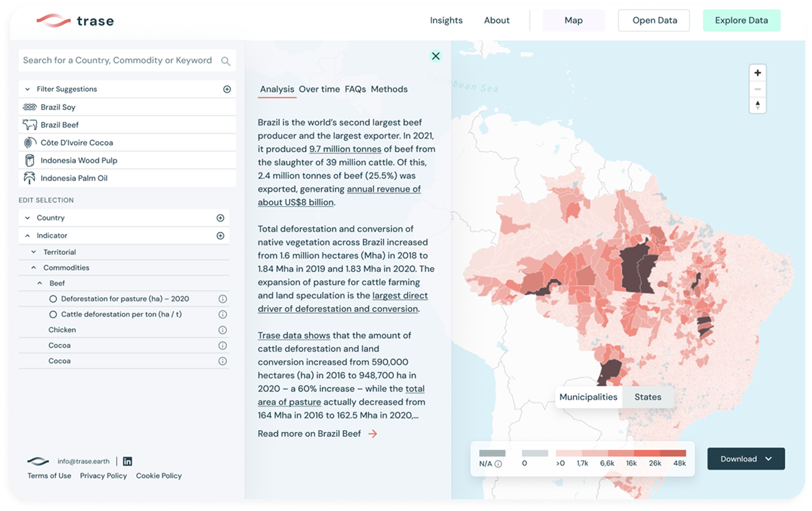The image size is (812, 511).
Task: Click the Map button
Action: 573,21
